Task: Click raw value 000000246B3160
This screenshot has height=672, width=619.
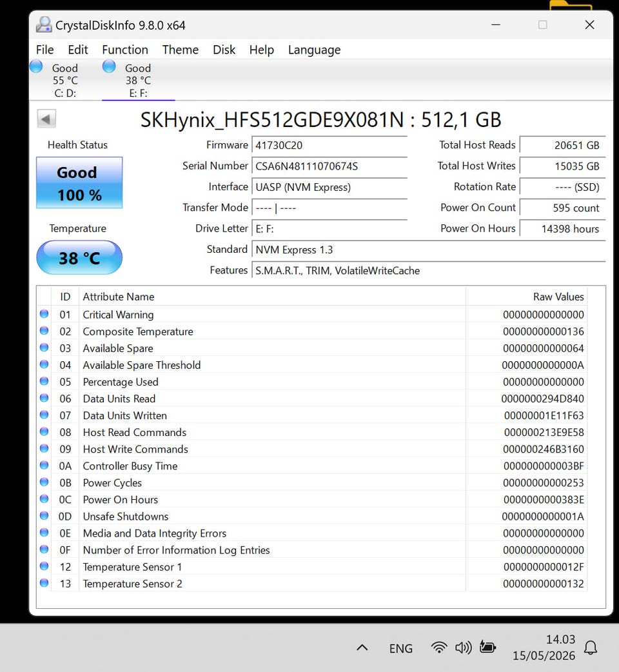Action: click(543, 449)
